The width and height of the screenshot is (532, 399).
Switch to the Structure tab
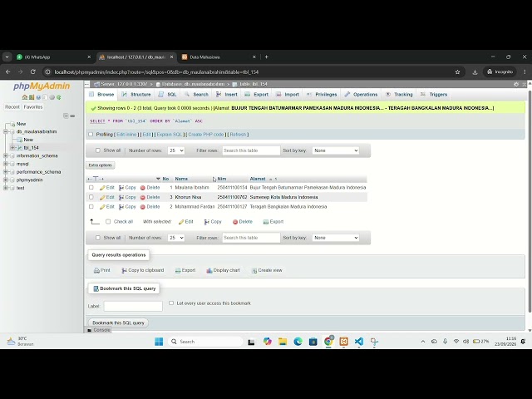[136, 94]
